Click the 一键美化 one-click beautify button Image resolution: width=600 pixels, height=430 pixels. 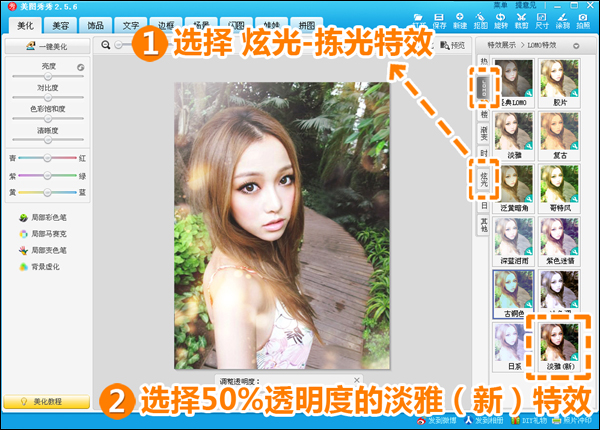(x=46, y=47)
